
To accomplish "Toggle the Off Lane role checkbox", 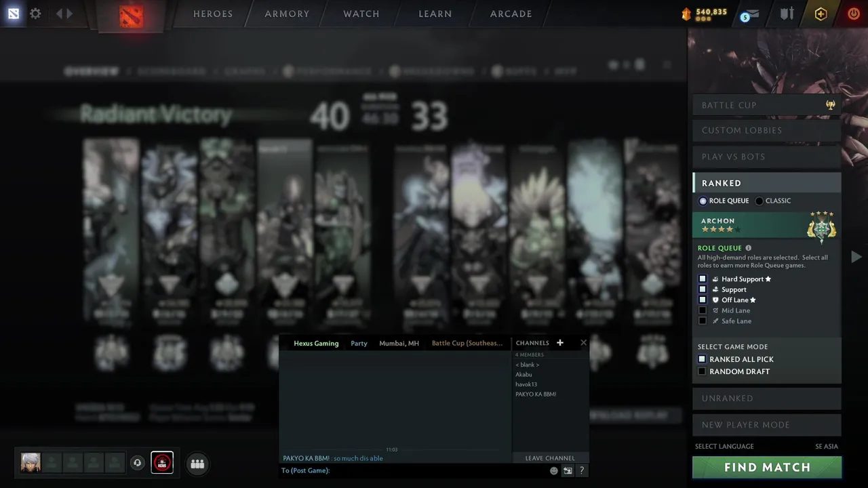I will click(x=703, y=300).
